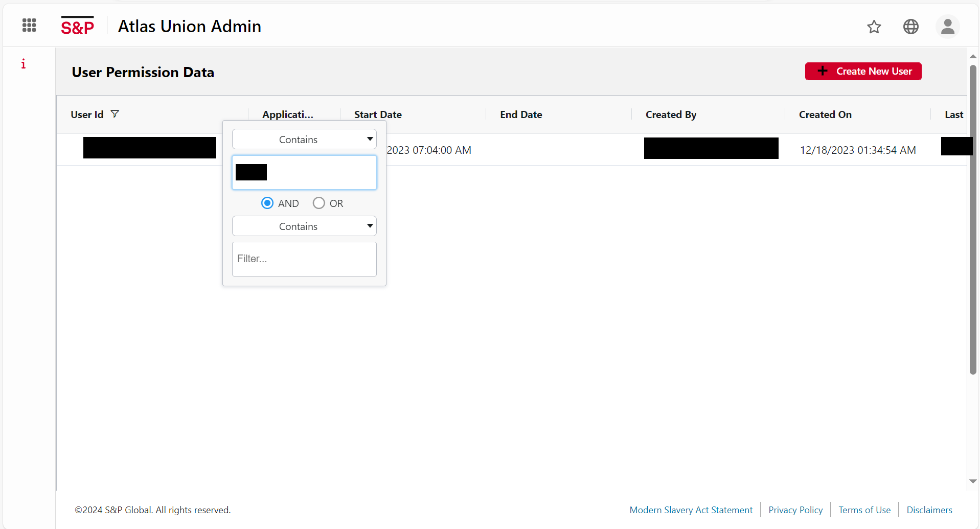The image size is (980, 529).
Task: Click the first filter value input
Action: (304, 172)
